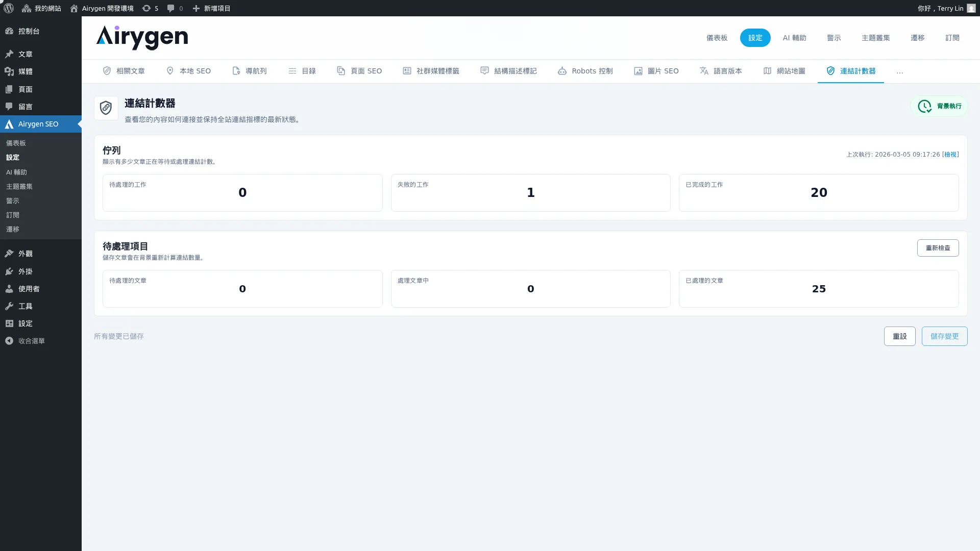980x551 pixels.
Task: Switch to the 社群媒體標籤 tab
Action: point(431,71)
